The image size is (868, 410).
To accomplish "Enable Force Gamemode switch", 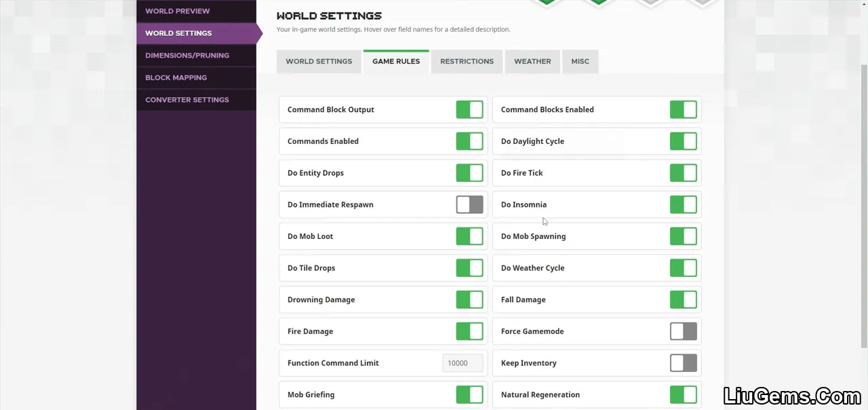I will click(683, 331).
